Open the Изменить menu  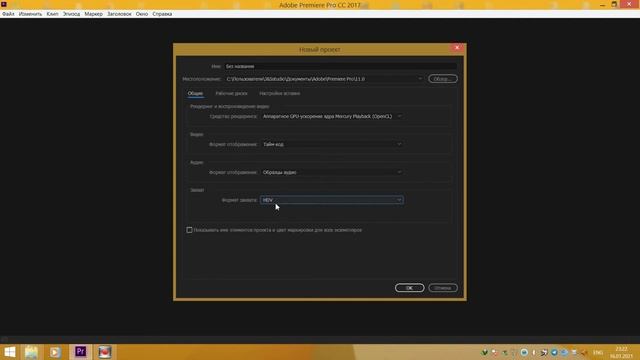[x=30, y=14]
